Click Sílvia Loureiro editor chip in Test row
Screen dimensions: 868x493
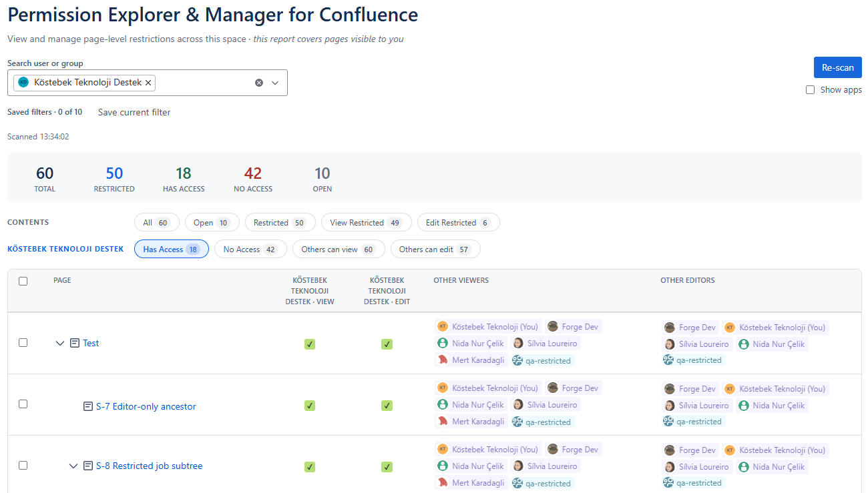[697, 344]
